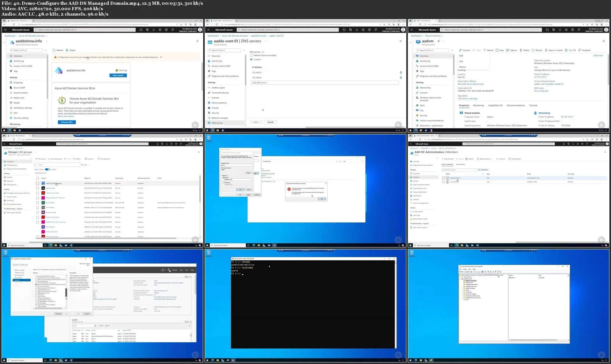
Task: Click Open in mobile for aadvm
Action: [x=554, y=50]
